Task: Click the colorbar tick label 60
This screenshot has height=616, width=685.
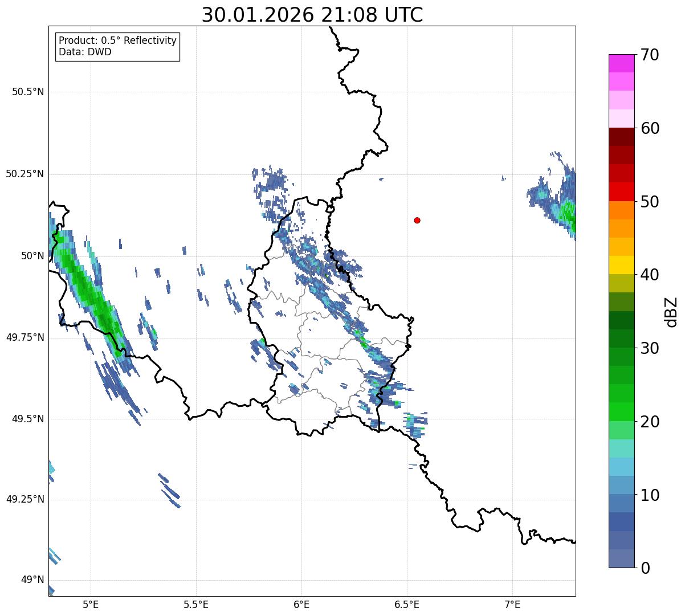Action: pos(650,128)
